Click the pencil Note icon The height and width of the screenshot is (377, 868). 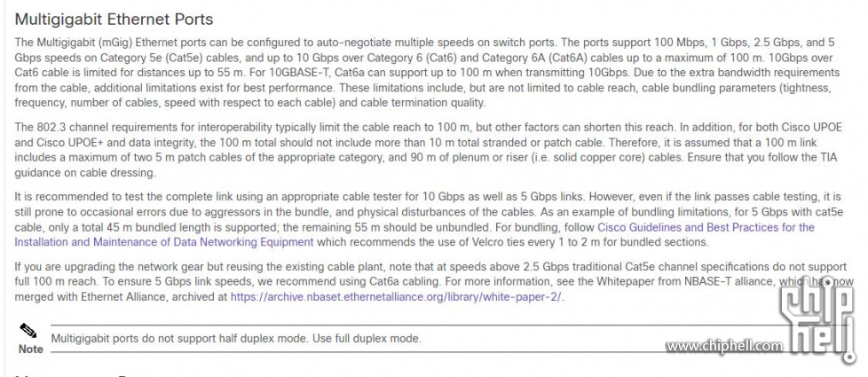(x=28, y=331)
